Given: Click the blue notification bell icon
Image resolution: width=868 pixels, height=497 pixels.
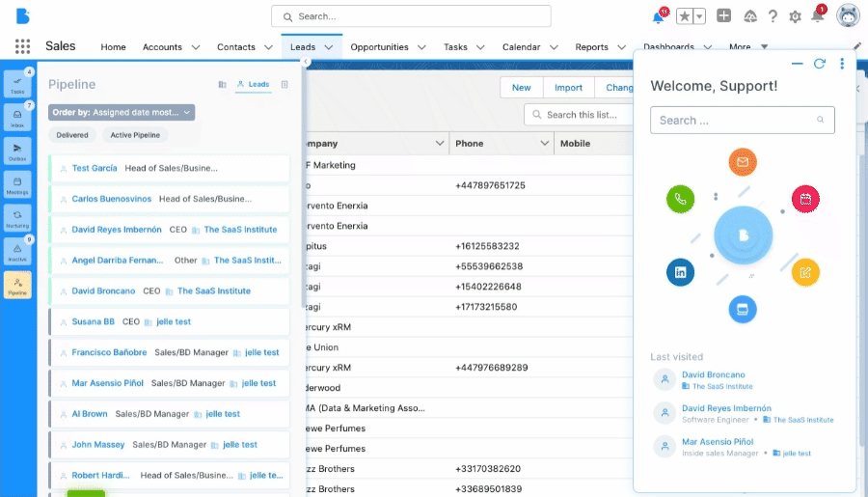Looking at the screenshot, I should pyautogui.click(x=658, y=16).
